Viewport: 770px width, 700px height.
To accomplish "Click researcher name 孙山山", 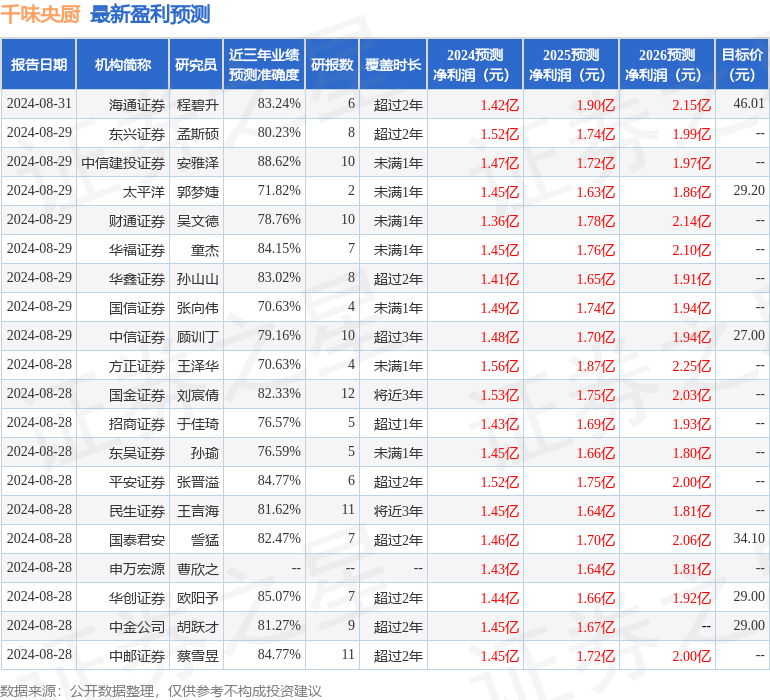I will click(198, 279).
